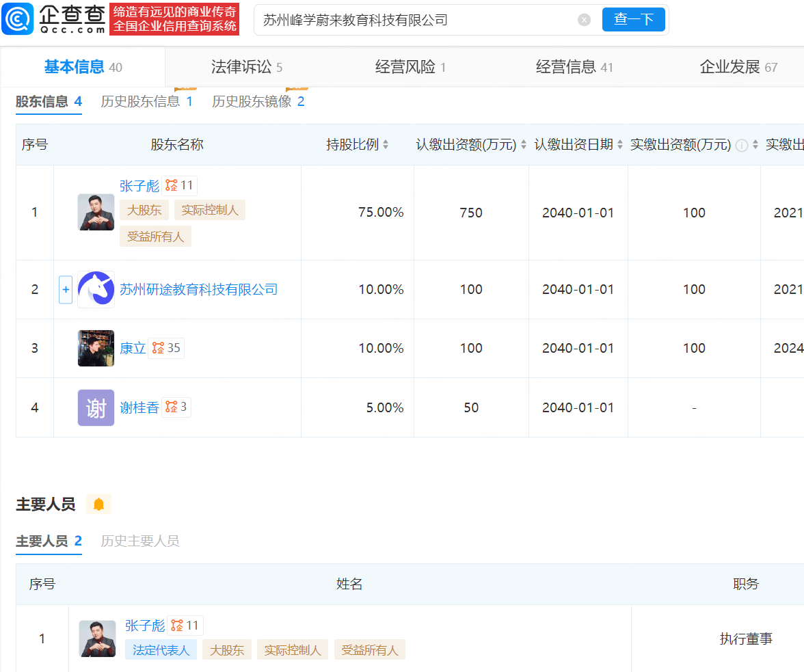The image size is (804, 672).
Task: Click 苏州研途教育's unicorn company logo
Action: pyautogui.click(x=96, y=289)
